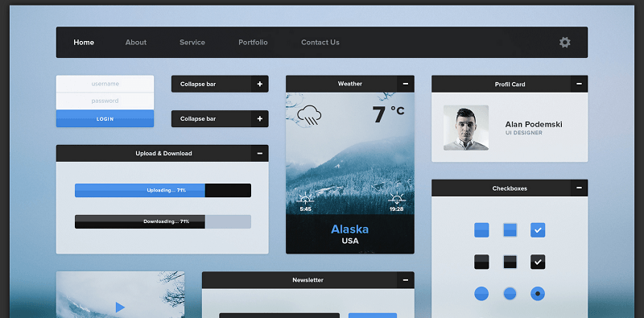Image resolution: width=644 pixels, height=318 pixels.
Task: Click the LOGIN button
Action: pyautogui.click(x=105, y=118)
